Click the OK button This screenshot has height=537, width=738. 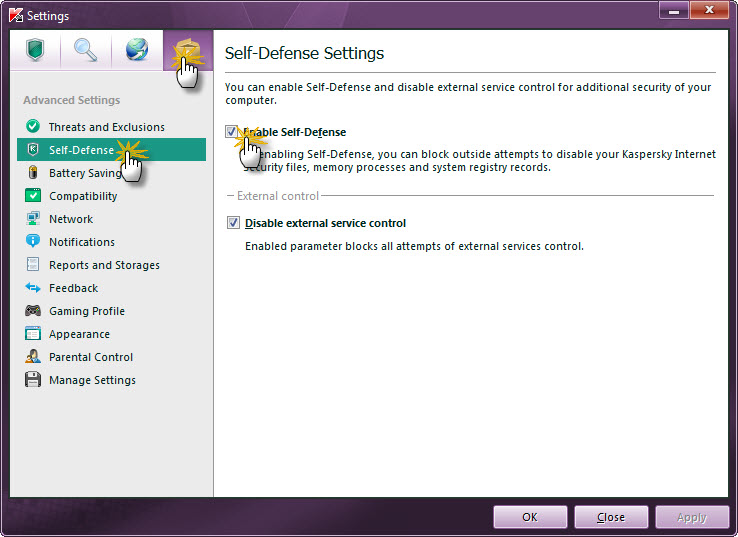pos(530,517)
